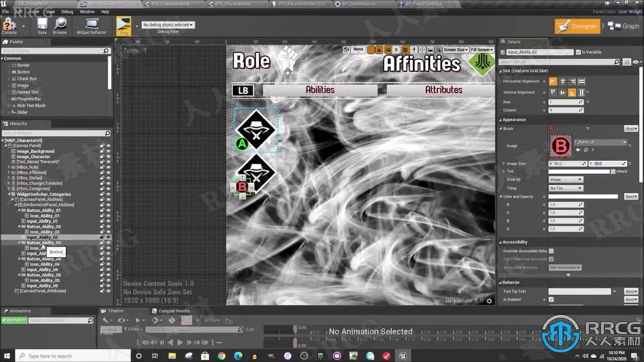Enable the Tint Inherit checkbox

(613, 171)
